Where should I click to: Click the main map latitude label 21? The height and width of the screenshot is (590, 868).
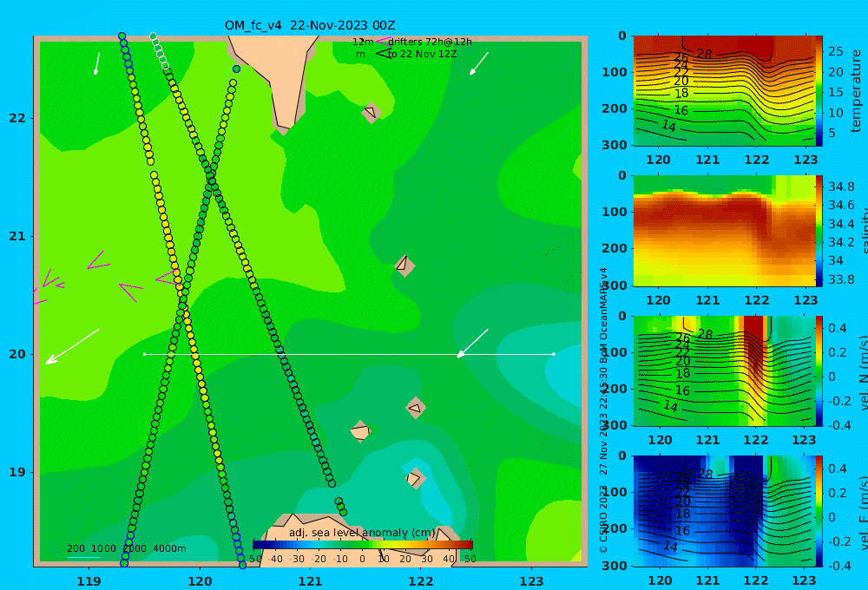[17, 236]
